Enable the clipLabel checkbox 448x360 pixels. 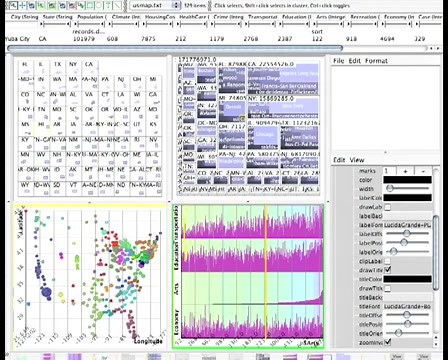coord(387,261)
